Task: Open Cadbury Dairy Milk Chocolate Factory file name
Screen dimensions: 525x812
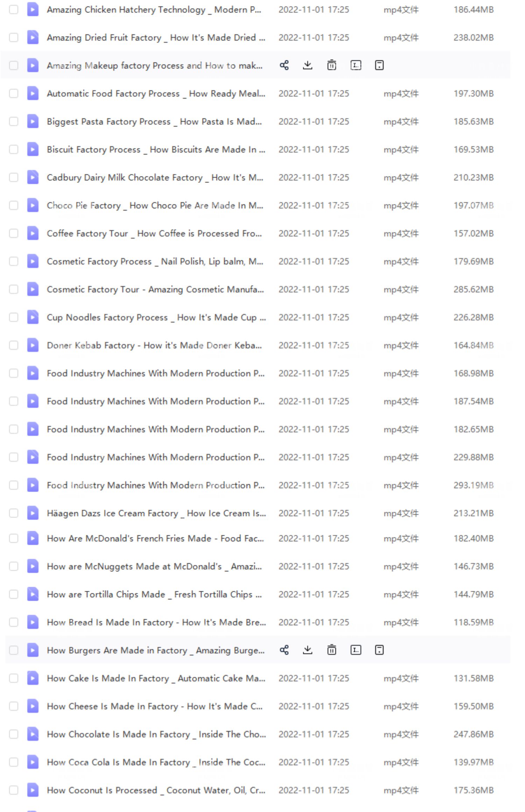Action: (x=155, y=178)
